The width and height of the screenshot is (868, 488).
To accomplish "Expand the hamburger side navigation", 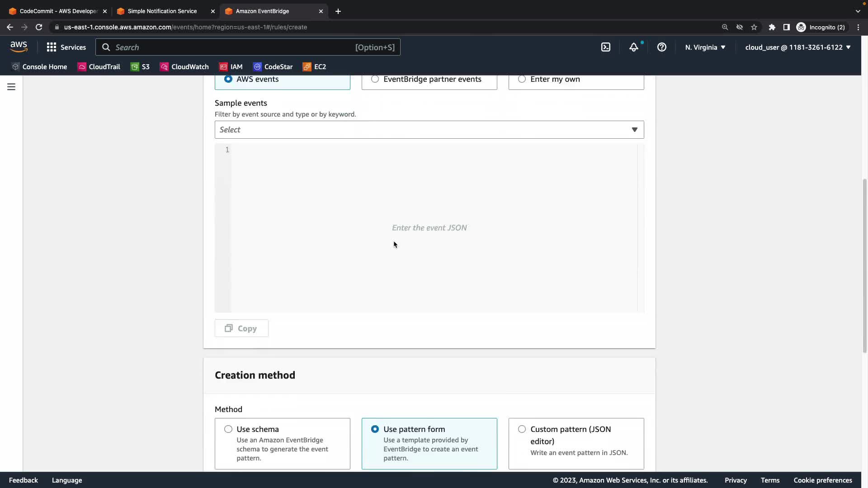I will [11, 87].
